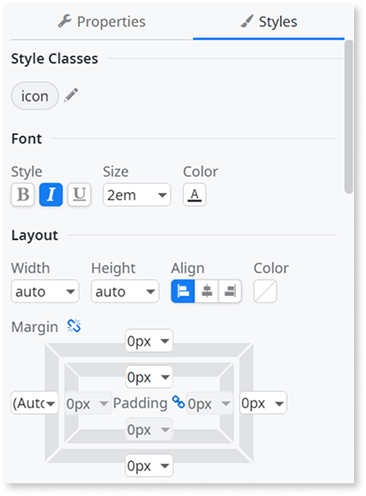366x496 pixels.
Task: Click the Layout section heading
Action: [35, 235]
